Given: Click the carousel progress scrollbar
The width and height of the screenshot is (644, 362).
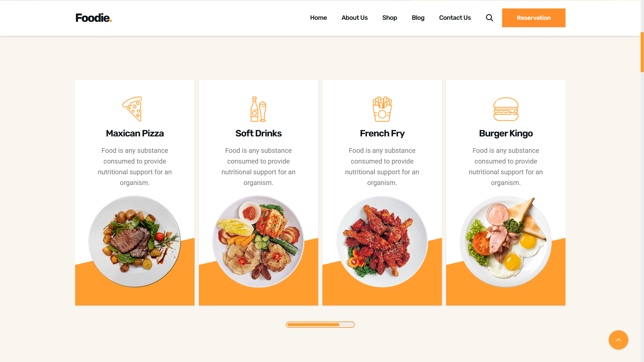Looking at the screenshot, I should 320,324.
